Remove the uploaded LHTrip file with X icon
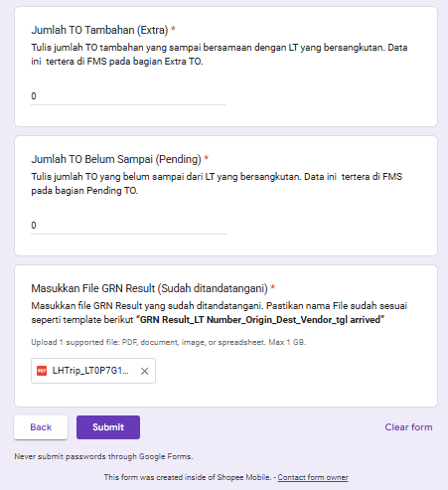 coord(144,371)
